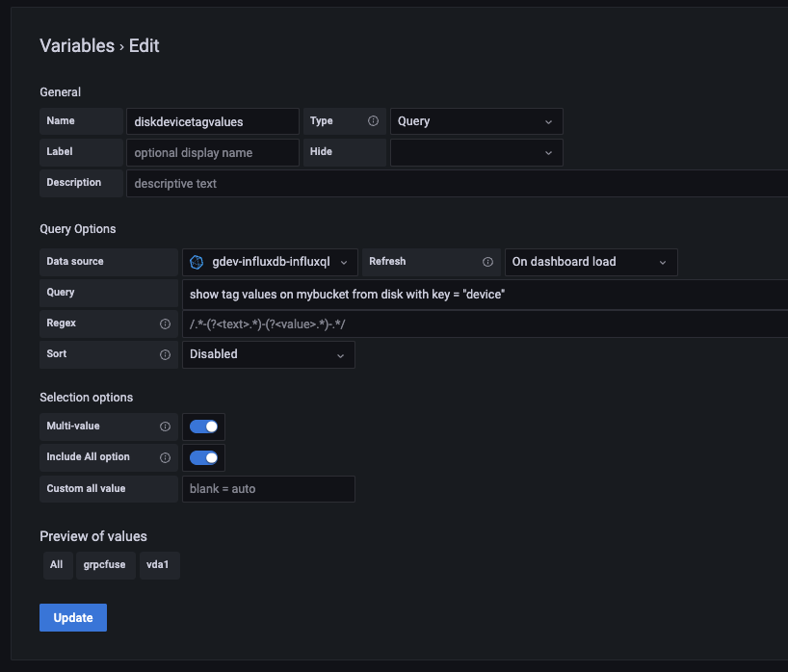Click the Sort info icon
Image resolution: width=788 pixels, height=672 pixels.
click(164, 353)
